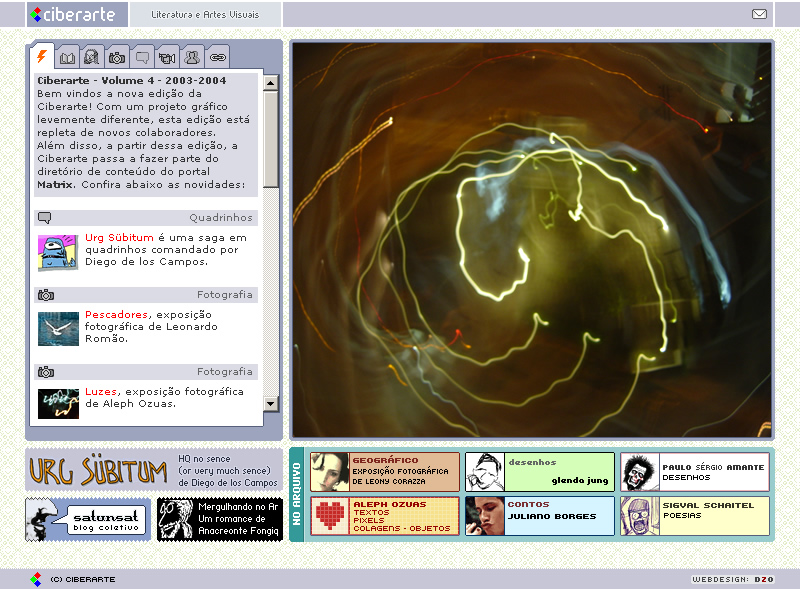This screenshot has height=589, width=800.
Task: Click the scrollbar up arrow
Action: click(x=271, y=83)
